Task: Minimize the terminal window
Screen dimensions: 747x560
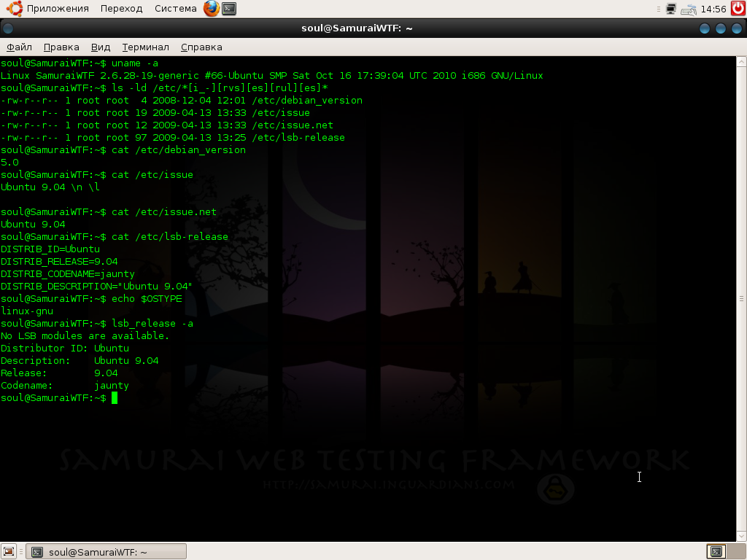Action: [x=705, y=28]
